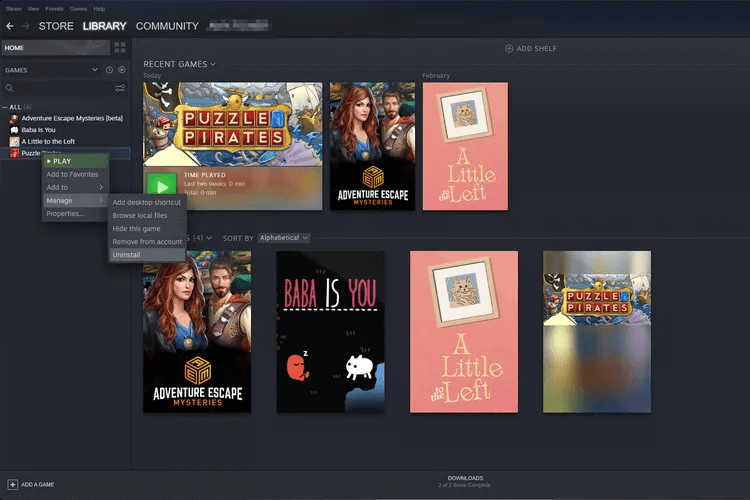Viewport: 750px width, 500px height.
Task: Click the Add a Game plus icon
Action: [13, 484]
